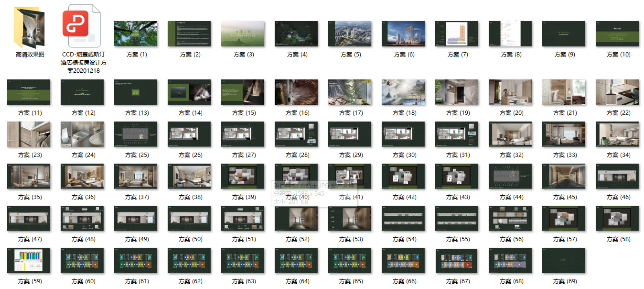Select the 方案 (45) corridor rendering thumbnail
644x289 pixels.
pos(564,176)
